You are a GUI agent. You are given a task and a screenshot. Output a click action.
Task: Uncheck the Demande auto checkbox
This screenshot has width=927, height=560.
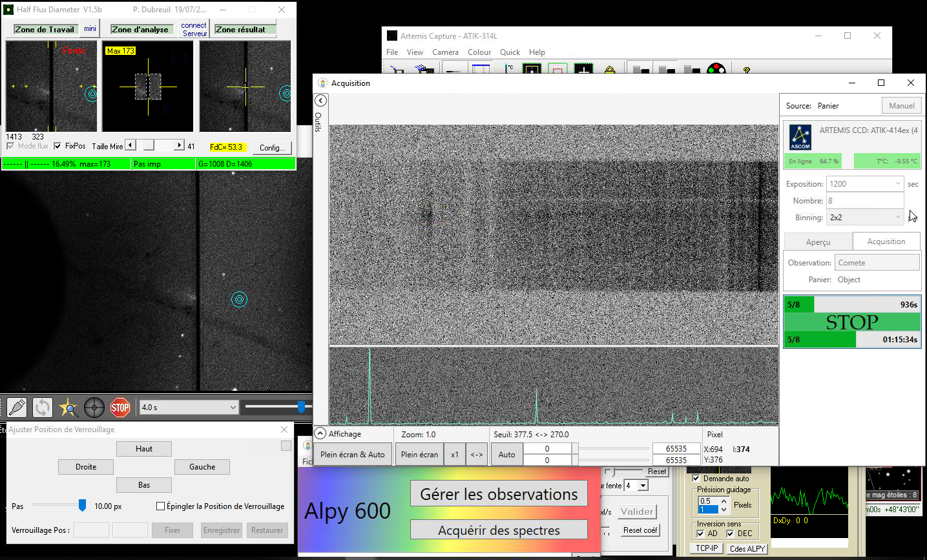(696, 479)
